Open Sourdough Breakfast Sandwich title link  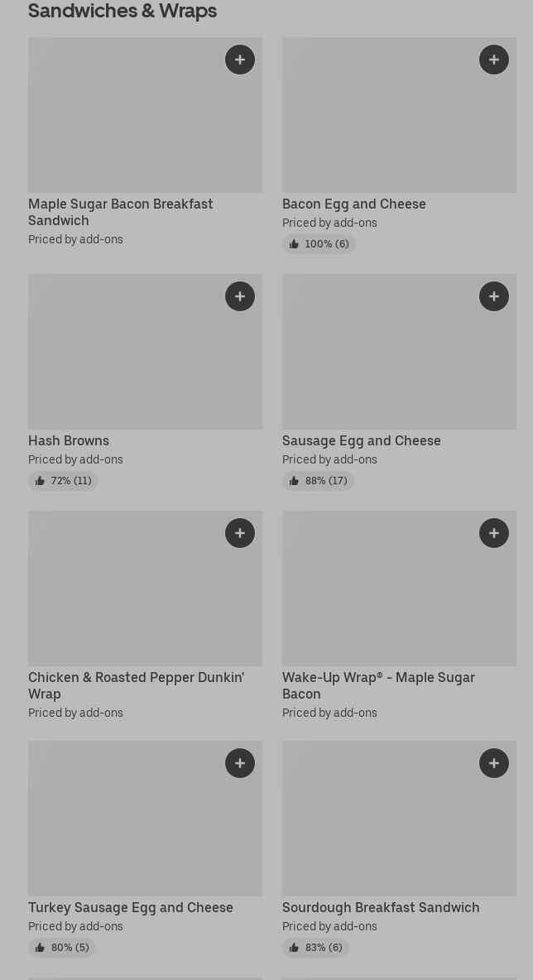pyautogui.click(x=381, y=907)
